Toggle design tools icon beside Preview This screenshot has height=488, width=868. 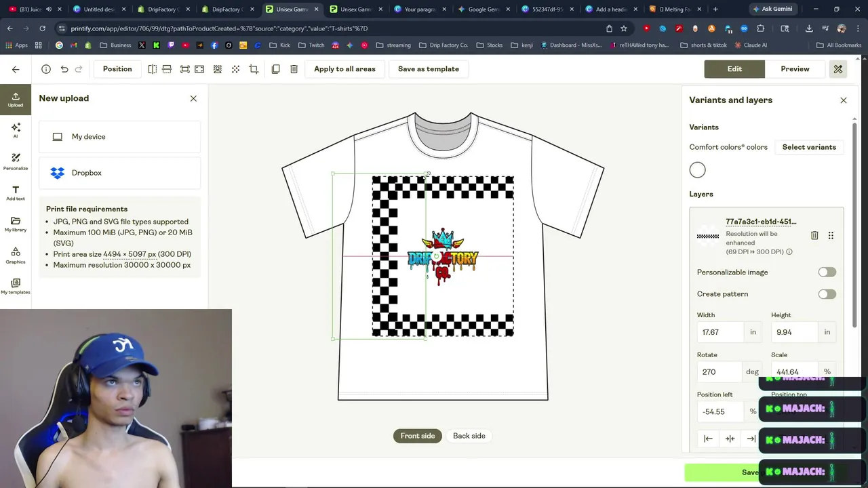838,69
